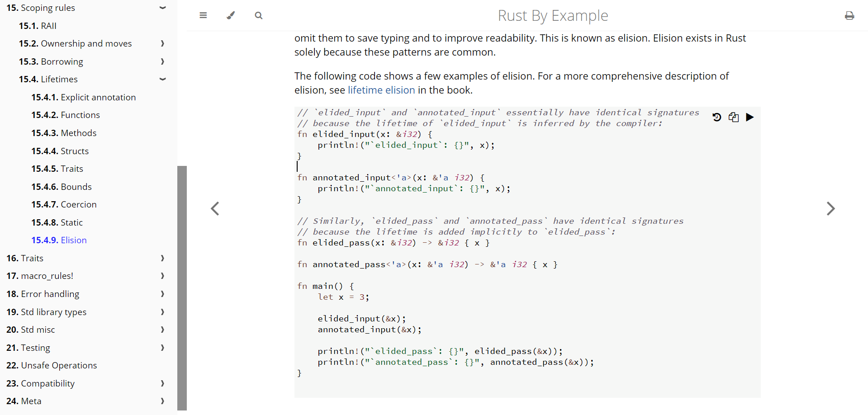
Task: Open 15.1. RAII page
Action: click(x=38, y=26)
